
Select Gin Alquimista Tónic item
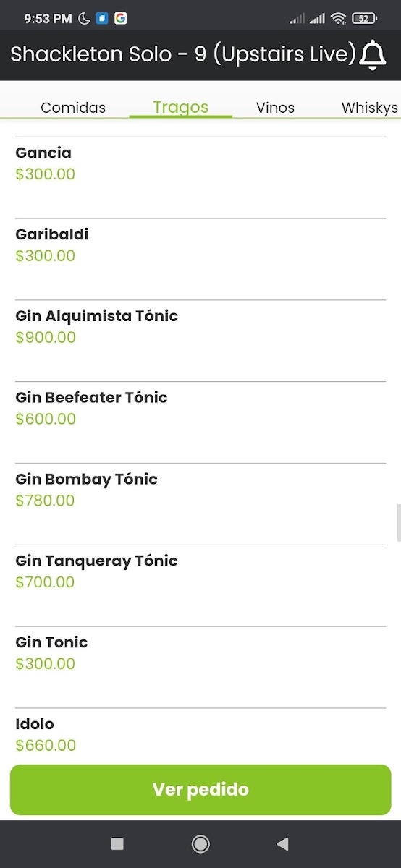pyautogui.click(x=200, y=341)
